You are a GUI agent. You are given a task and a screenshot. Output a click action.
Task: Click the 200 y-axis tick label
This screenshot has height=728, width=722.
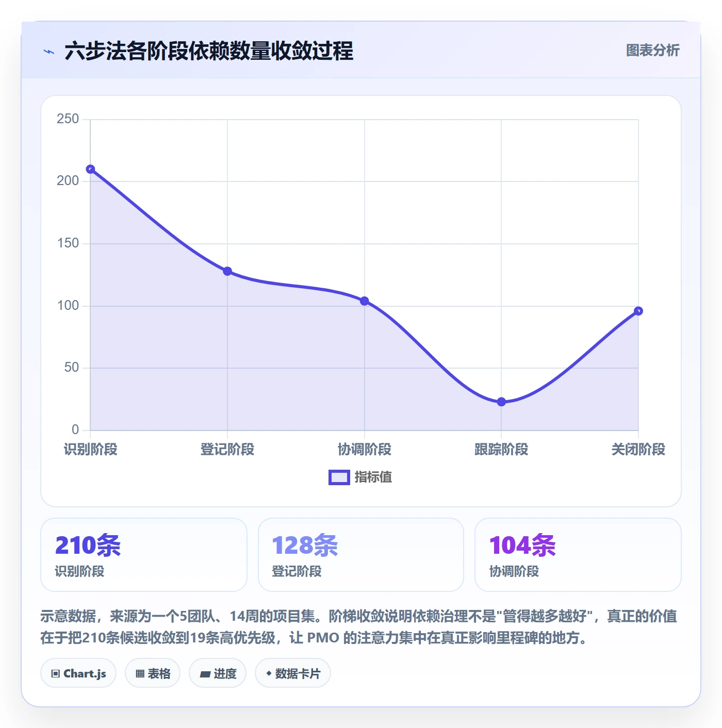click(x=68, y=181)
